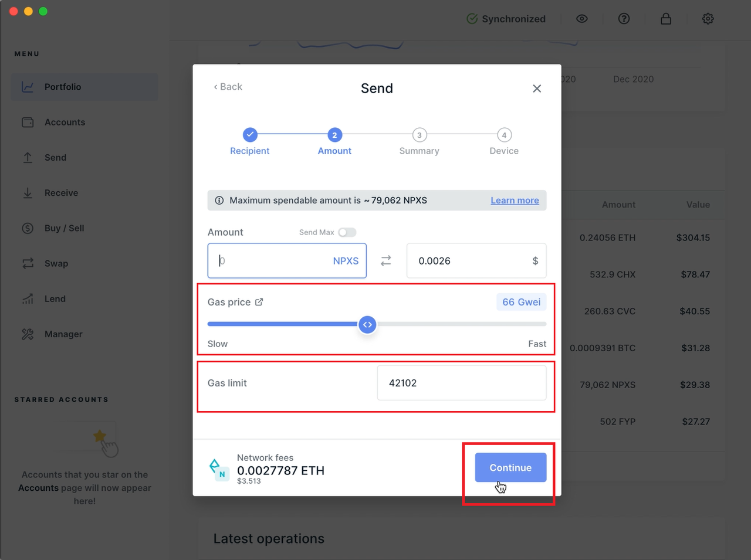Click the Lend chart icon
Viewport: 751px width, 560px height.
[x=28, y=298]
